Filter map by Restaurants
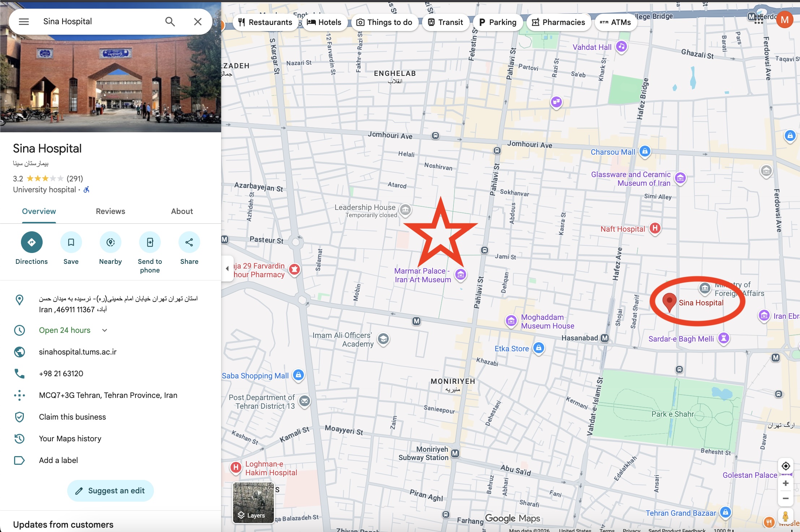 (265, 22)
